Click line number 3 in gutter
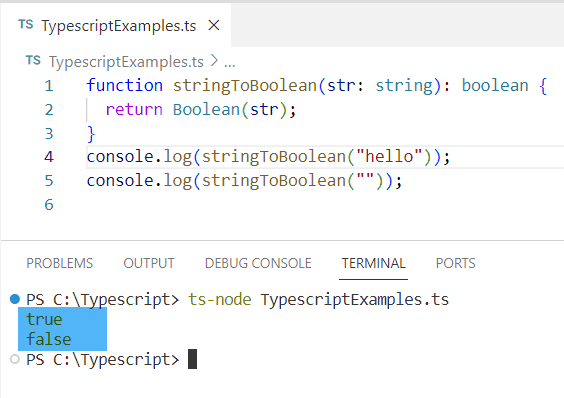The height and width of the screenshot is (398, 564). click(x=49, y=134)
